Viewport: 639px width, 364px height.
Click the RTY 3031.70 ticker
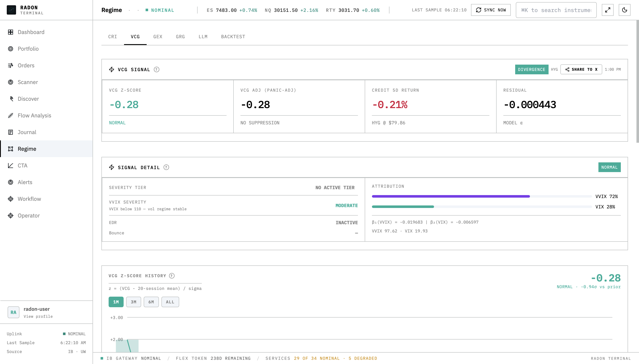353,10
